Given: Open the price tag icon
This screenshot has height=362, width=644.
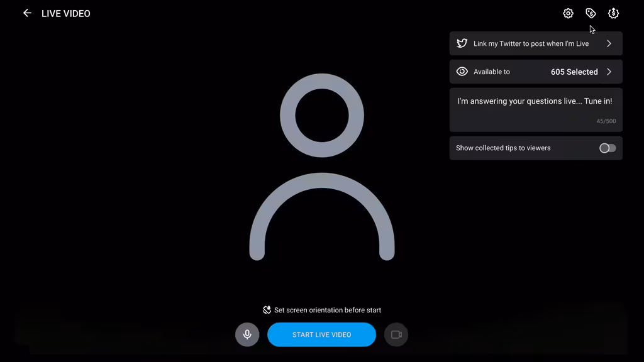Looking at the screenshot, I should [591, 13].
